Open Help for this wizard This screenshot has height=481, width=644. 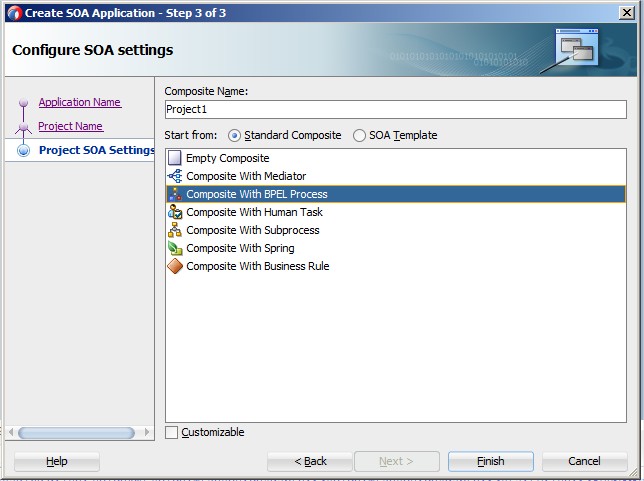coord(57,461)
